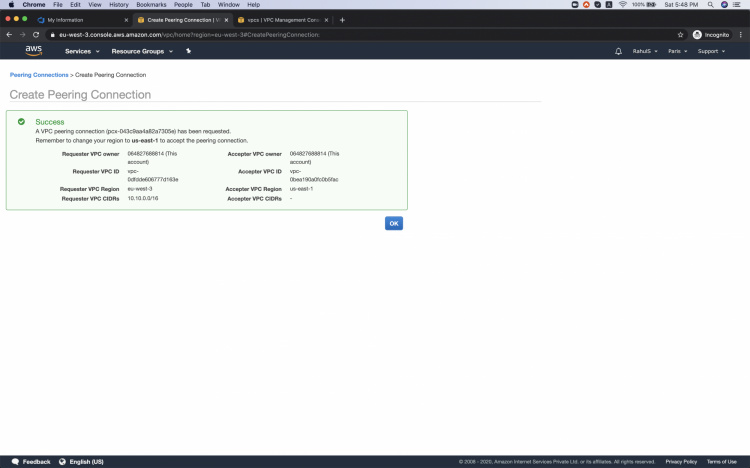Open the Paris region selector
Screen dimensions: 750x468
tap(678, 51)
